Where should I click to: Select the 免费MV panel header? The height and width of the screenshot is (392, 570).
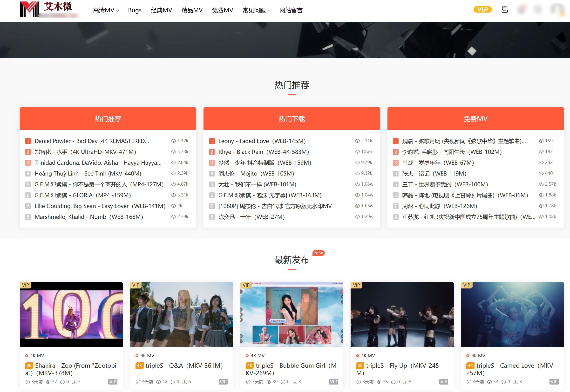(475, 119)
